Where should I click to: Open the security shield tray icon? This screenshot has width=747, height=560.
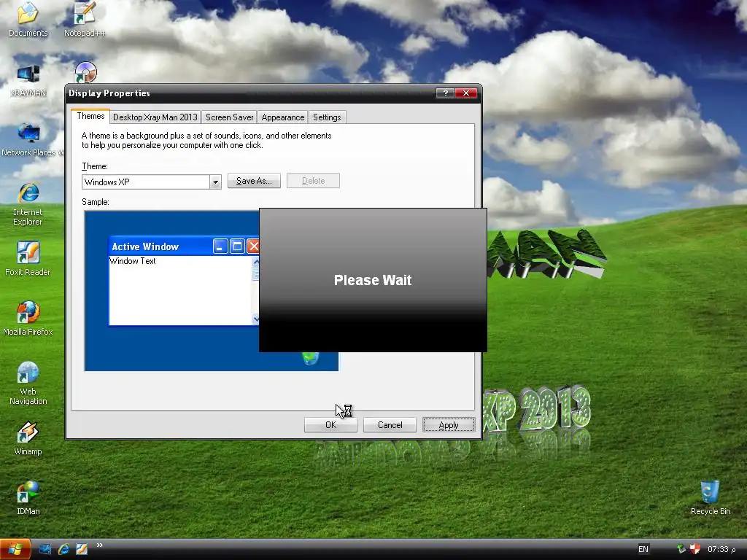[x=695, y=549]
